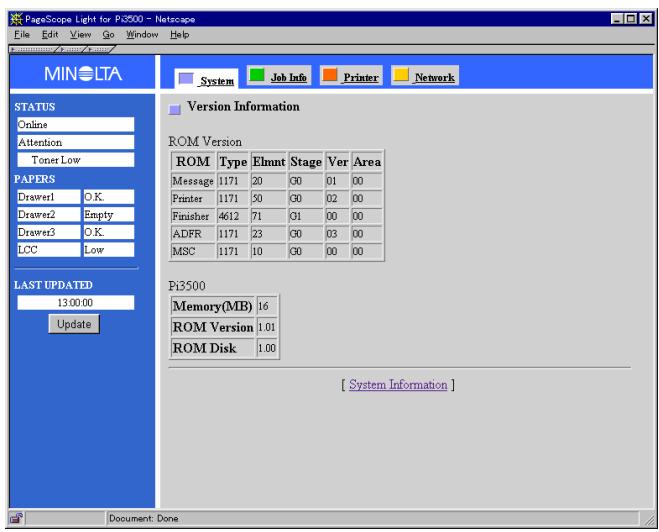Image resolution: width=659 pixels, height=532 pixels.
Task: Click the Netscape application icon in title bar
Action: click(x=16, y=19)
